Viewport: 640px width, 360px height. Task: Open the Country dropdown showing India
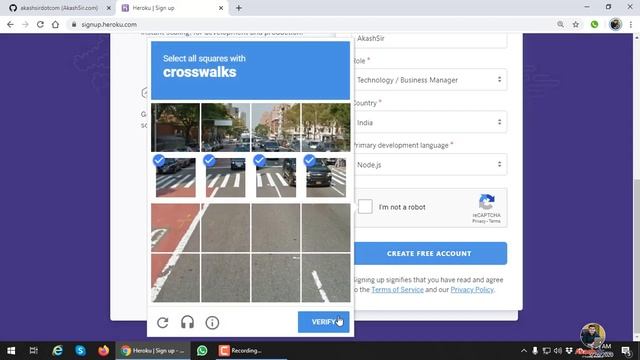[x=430, y=122]
